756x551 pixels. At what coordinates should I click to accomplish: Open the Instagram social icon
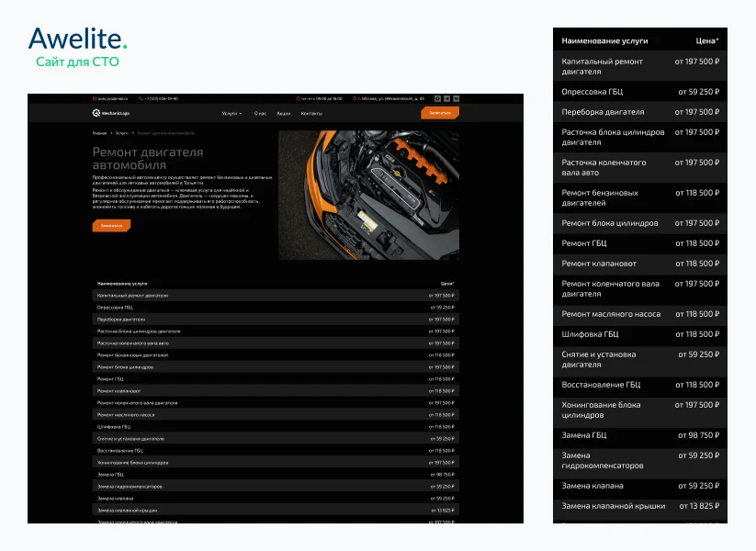pyautogui.click(x=438, y=98)
